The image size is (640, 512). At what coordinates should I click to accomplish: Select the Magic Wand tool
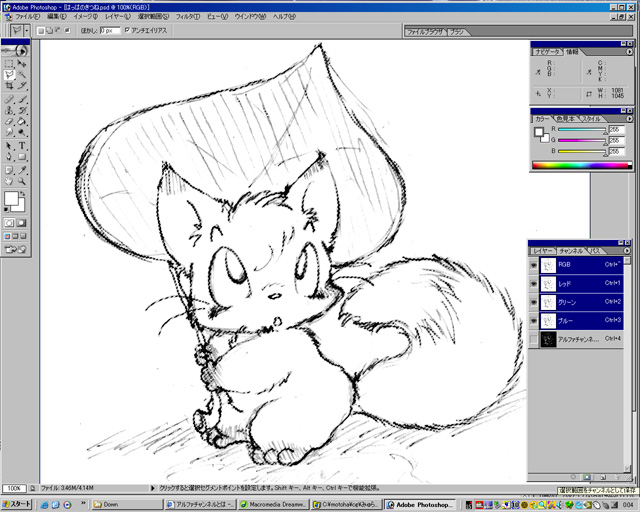(x=22, y=75)
